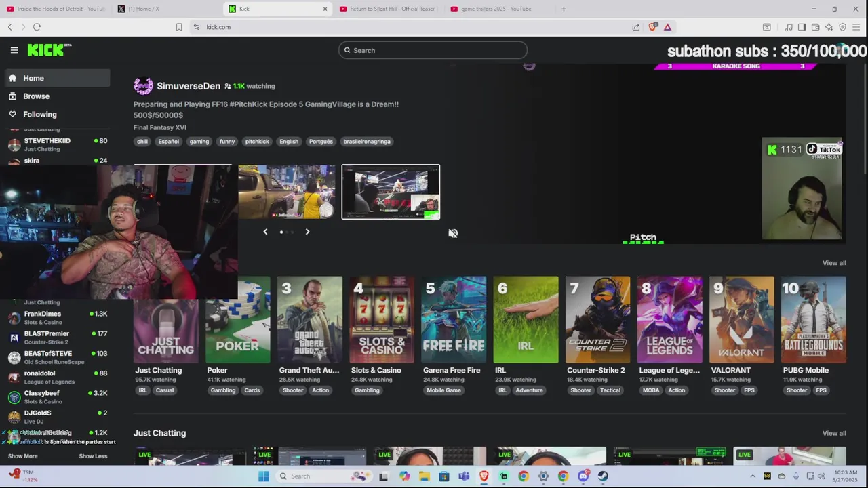Open Discord from the taskbar

point(583,476)
